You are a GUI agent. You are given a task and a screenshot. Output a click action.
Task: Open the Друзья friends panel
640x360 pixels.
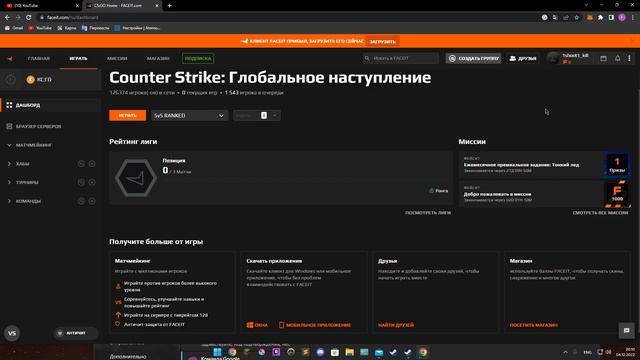click(x=523, y=58)
